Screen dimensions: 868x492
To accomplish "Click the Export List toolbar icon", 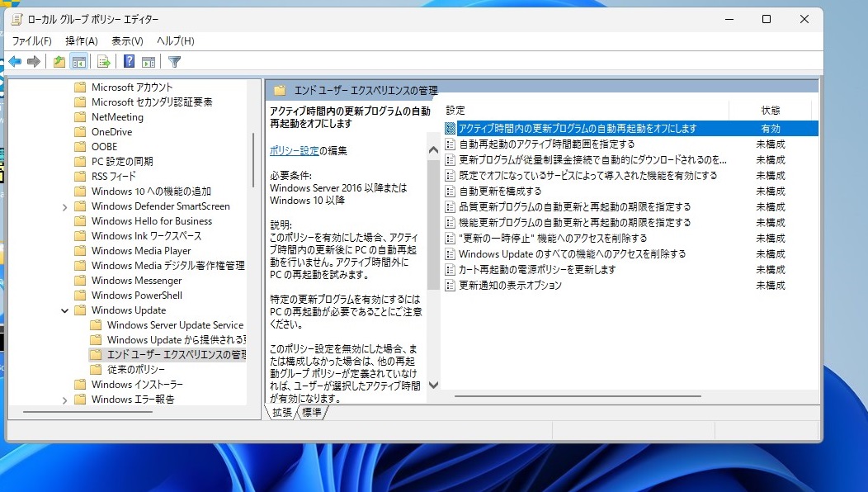I will (103, 61).
